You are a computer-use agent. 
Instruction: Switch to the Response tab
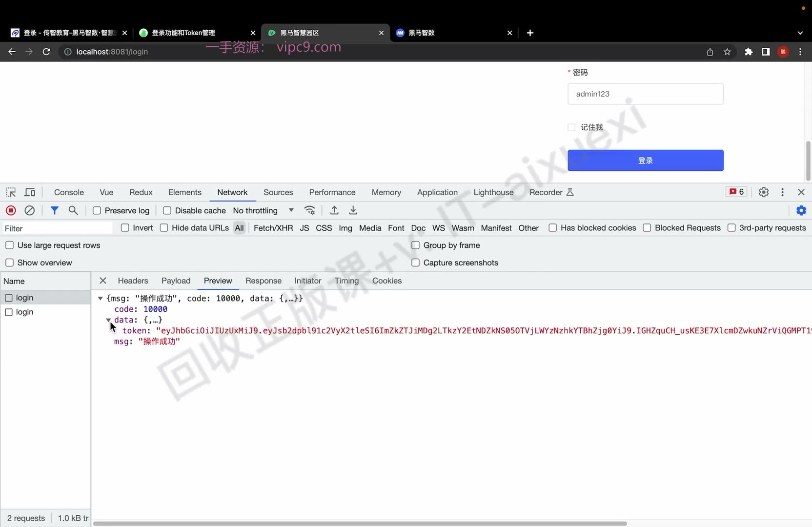point(264,281)
